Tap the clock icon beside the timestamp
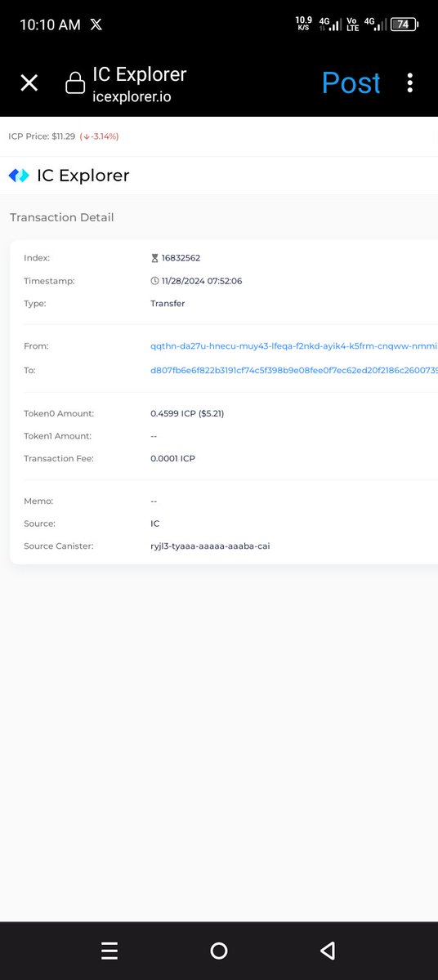Image resolution: width=438 pixels, height=980 pixels. click(154, 281)
